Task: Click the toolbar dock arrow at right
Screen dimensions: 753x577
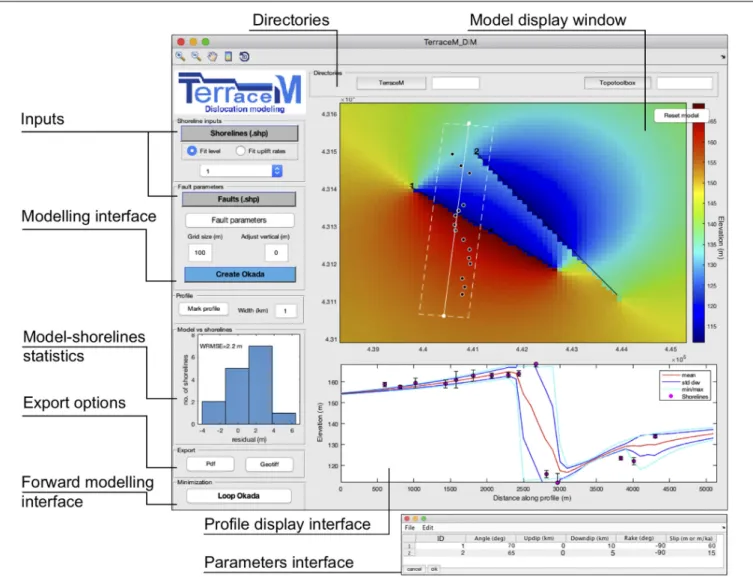Action: [723, 57]
